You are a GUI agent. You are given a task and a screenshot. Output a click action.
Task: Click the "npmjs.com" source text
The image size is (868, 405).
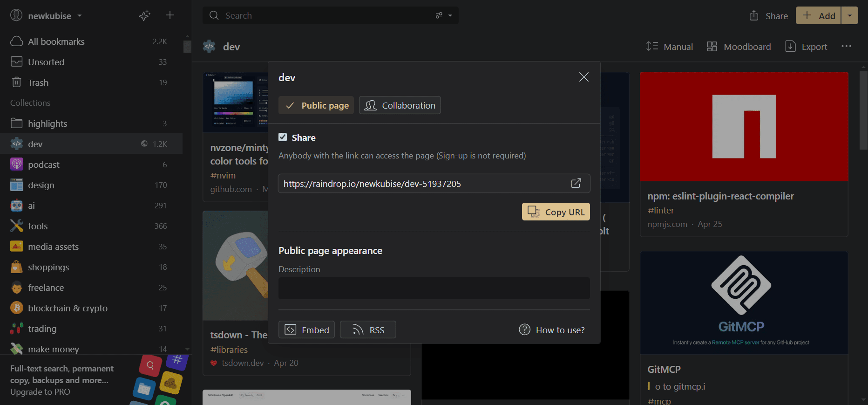(667, 224)
